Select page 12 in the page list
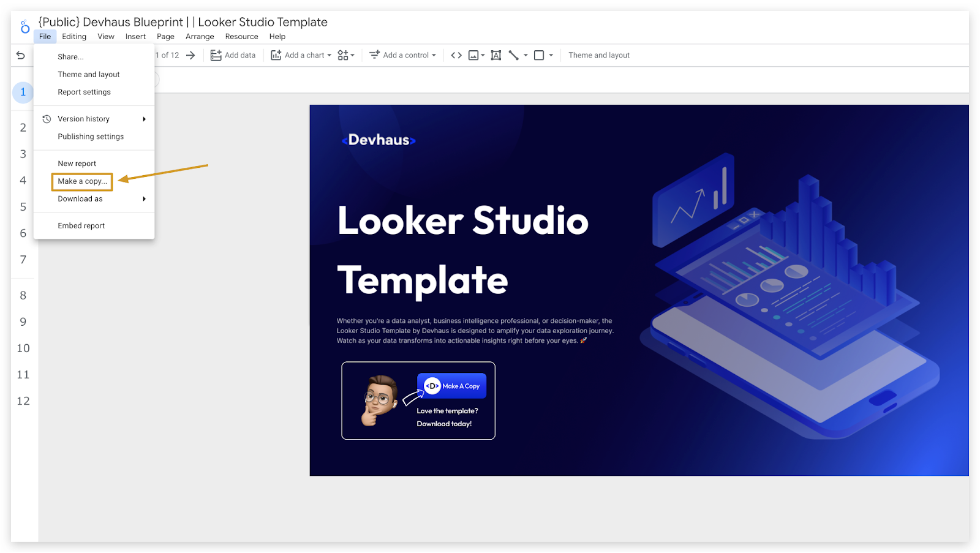This screenshot has width=980, height=553. click(x=23, y=401)
